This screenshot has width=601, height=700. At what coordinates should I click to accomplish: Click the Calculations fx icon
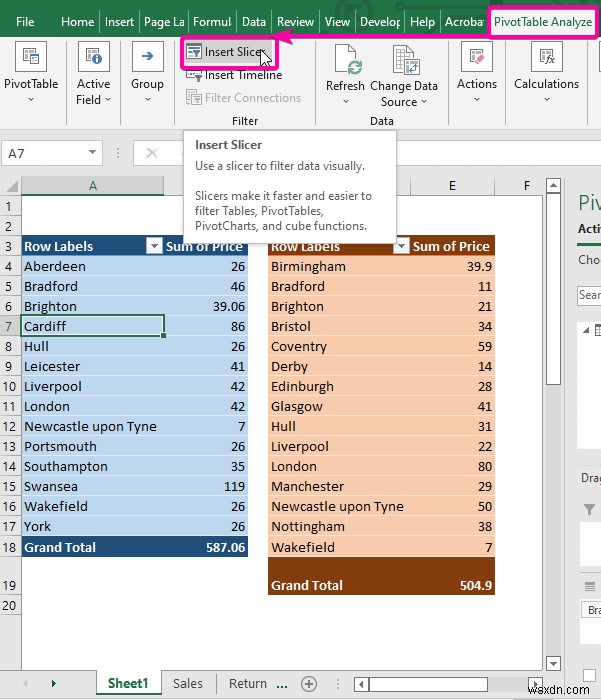click(547, 56)
